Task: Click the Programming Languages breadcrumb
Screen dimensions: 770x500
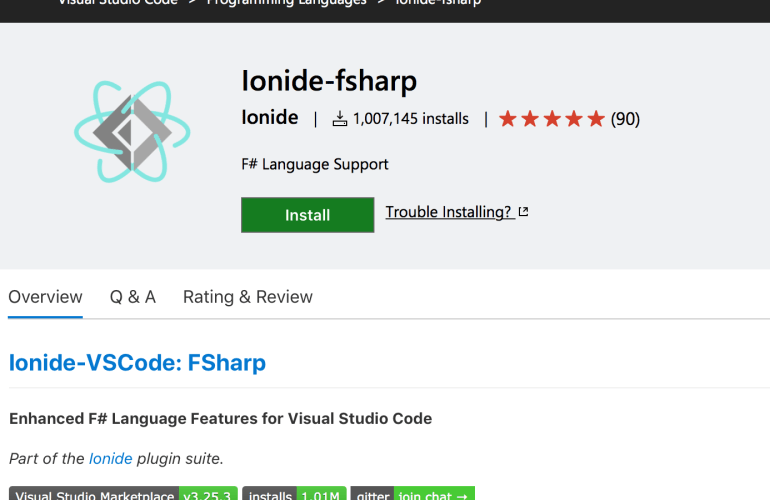Action: [286, 3]
